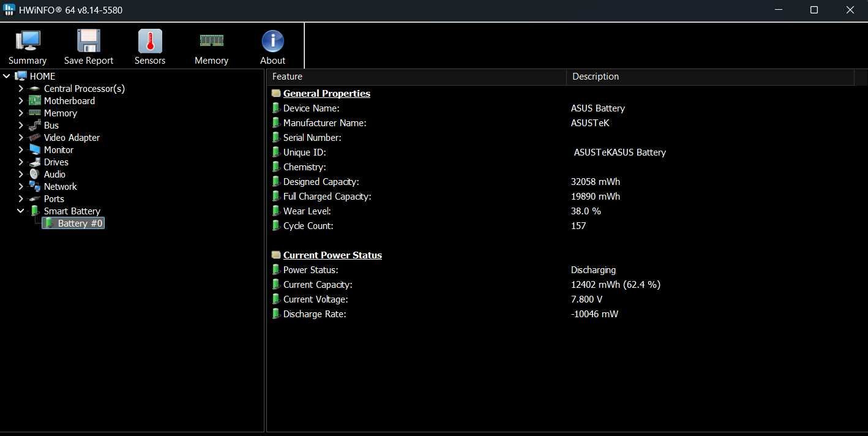Expand the Bus tree node
The width and height of the screenshot is (868, 436).
pyautogui.click(x=21, y=125)
